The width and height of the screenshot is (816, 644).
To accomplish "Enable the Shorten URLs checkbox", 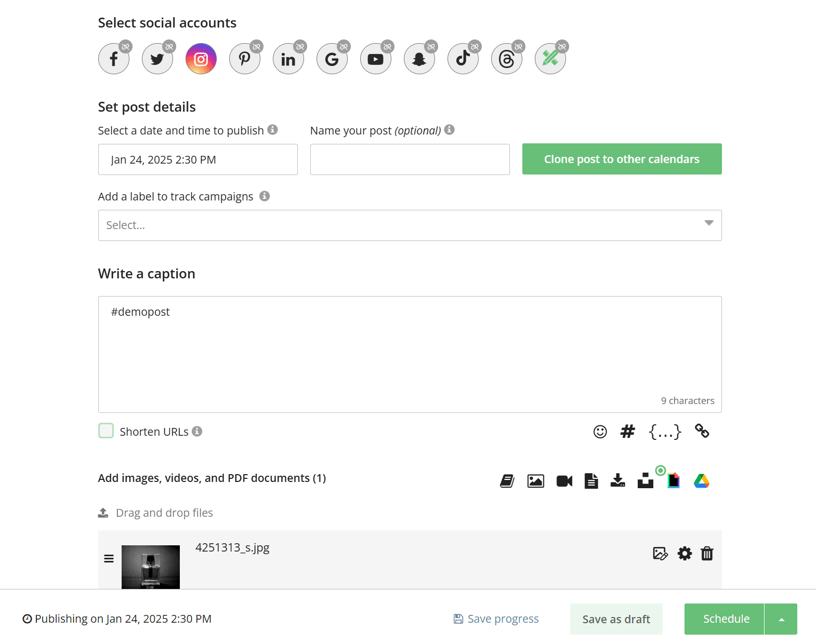I will [106, 431].
